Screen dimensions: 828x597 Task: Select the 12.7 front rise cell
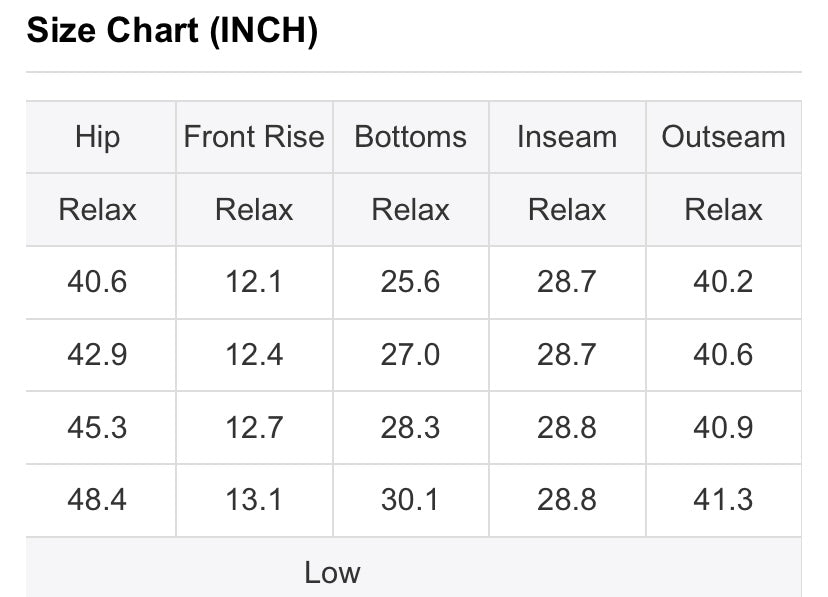click(254, 427)
